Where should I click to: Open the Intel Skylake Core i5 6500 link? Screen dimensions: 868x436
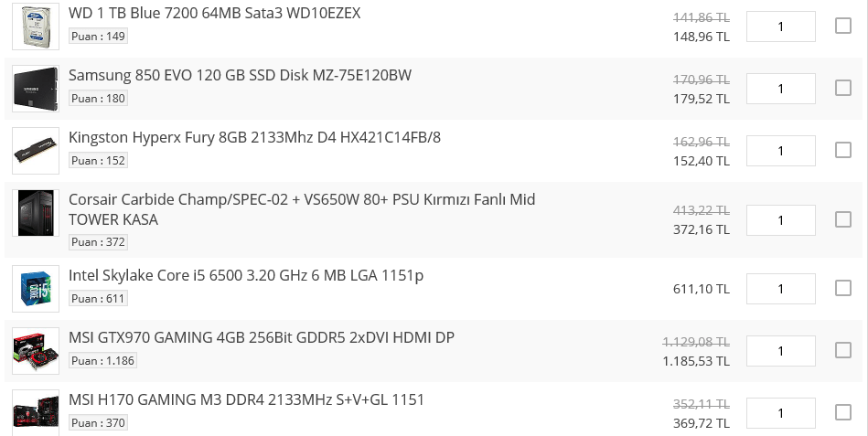(x=245, y=275)
